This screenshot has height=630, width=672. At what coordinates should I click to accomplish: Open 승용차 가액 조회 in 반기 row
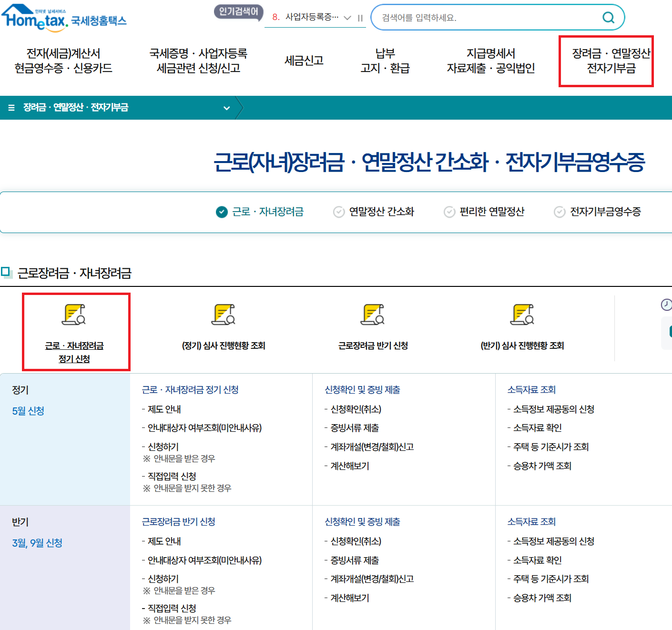click(542, 598)
